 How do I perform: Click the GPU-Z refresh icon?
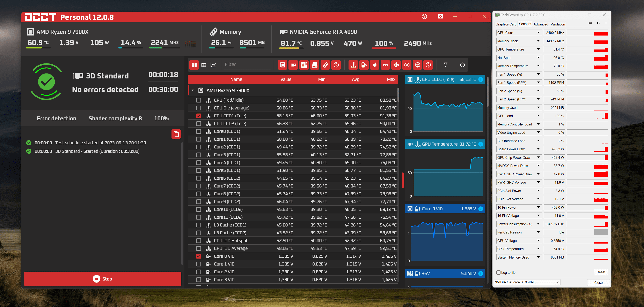(x=598, y=23)
